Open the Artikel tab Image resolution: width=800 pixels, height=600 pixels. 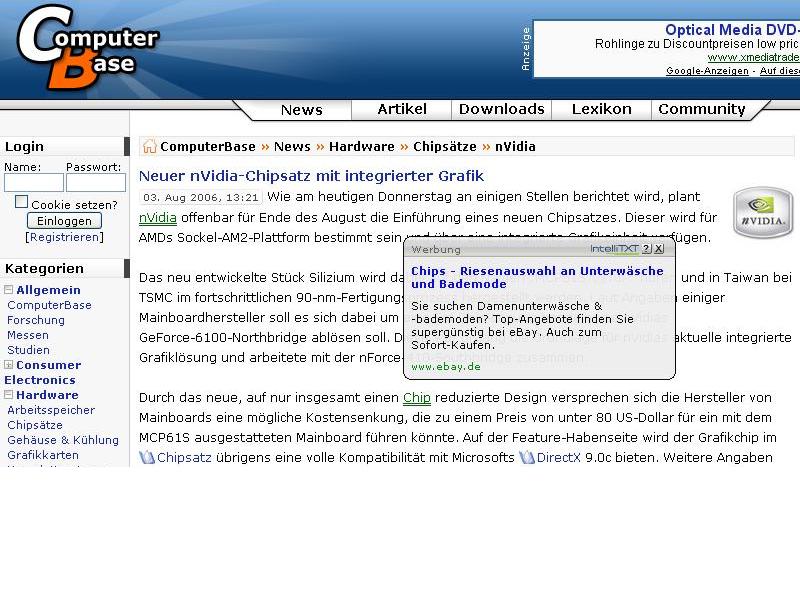pyautogui.click(x=402, y=109)
